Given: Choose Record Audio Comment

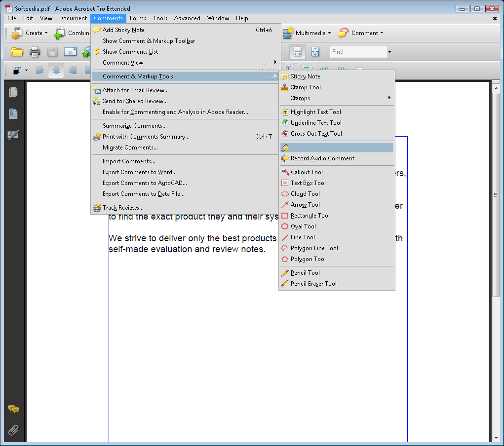Looking at the screenshot, I should point(337,158).
